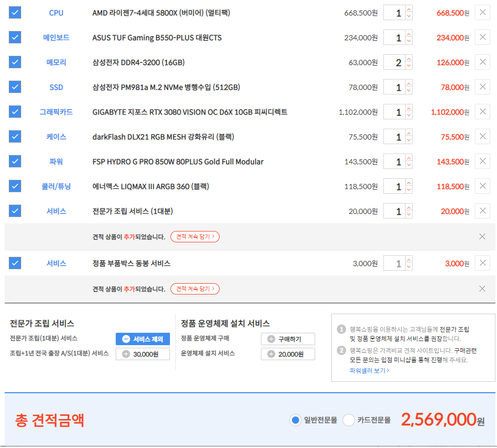Screen dimensions: 497x448
Task: Remove the CPU row with its X icon
Action: click(x=483, y=13)
